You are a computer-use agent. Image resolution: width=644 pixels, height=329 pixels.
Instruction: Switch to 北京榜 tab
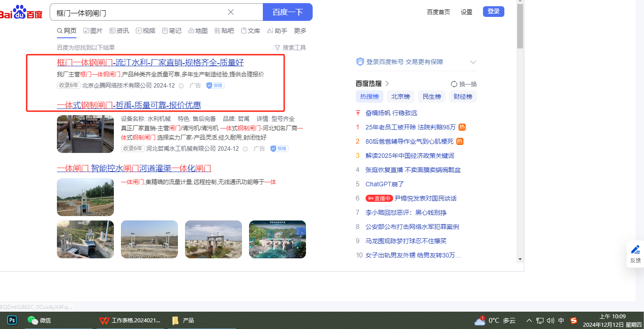[401, 96]
